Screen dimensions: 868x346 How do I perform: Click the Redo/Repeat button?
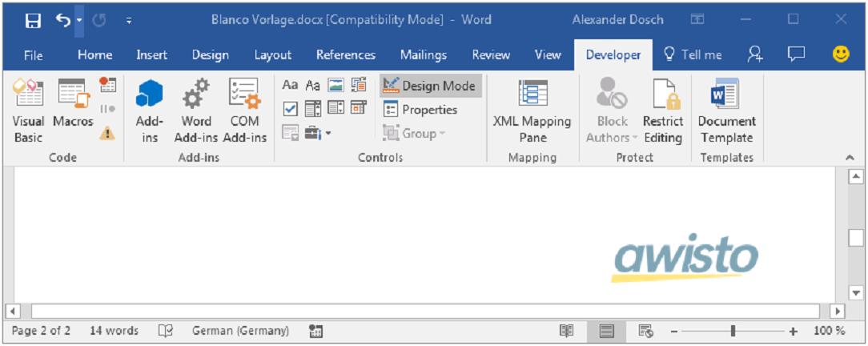[99, 21]
